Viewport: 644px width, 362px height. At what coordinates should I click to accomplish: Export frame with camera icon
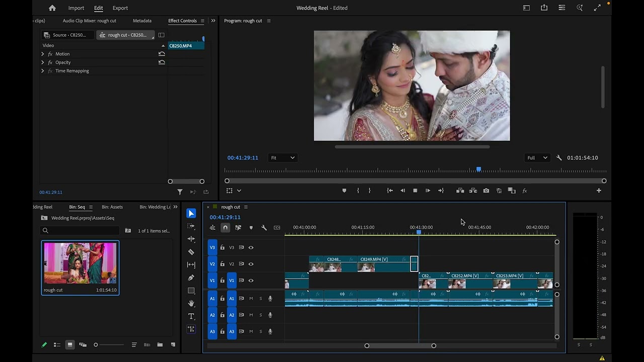(x=486, y=191)
